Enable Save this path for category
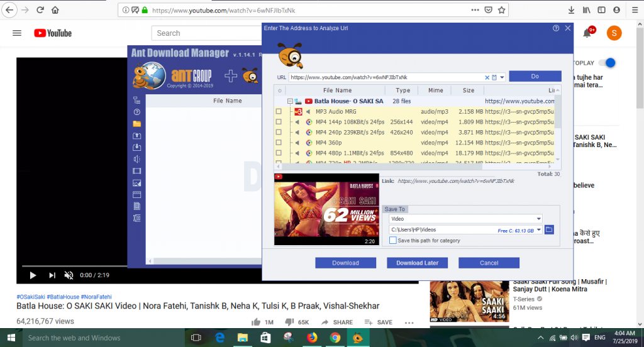The image size is (644, 347). (x=392, y=240)
